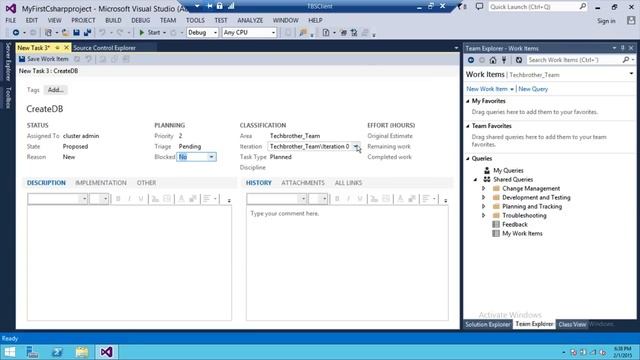Click the Add tags button
Image resolution: width=640 pixels, height=360 pixels.
click(56, 90)
